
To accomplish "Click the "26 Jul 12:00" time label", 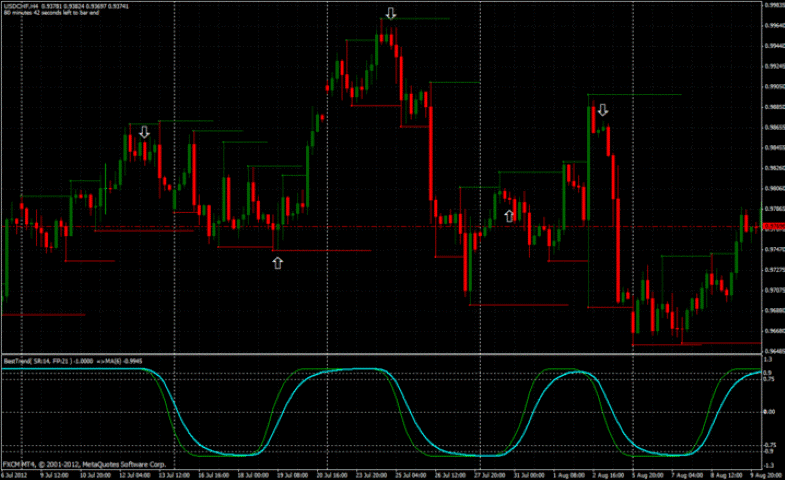I will 450,475.
